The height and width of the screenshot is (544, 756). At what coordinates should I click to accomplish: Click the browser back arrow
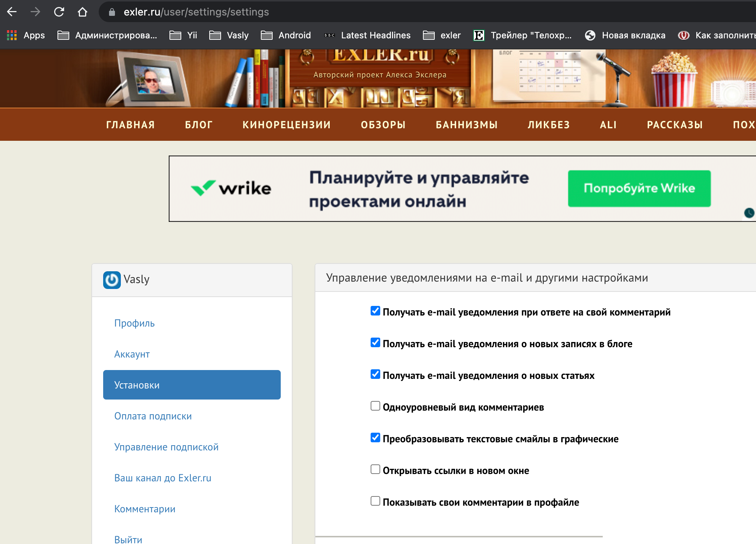12,12
